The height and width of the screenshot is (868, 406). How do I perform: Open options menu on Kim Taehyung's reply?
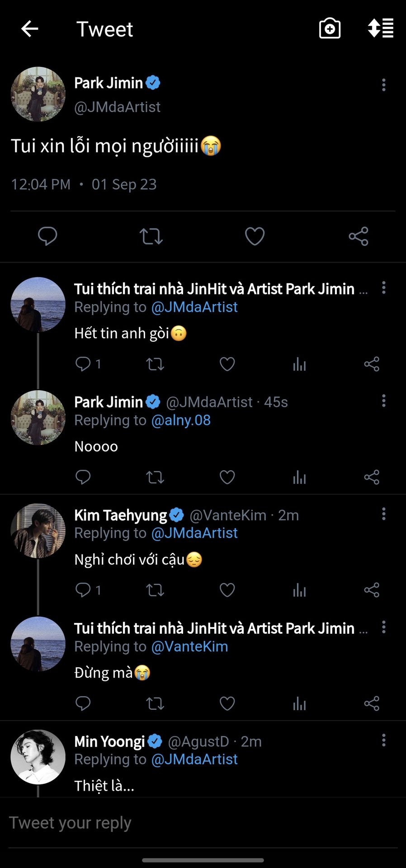pyautogui.click(x=384, y=514)
